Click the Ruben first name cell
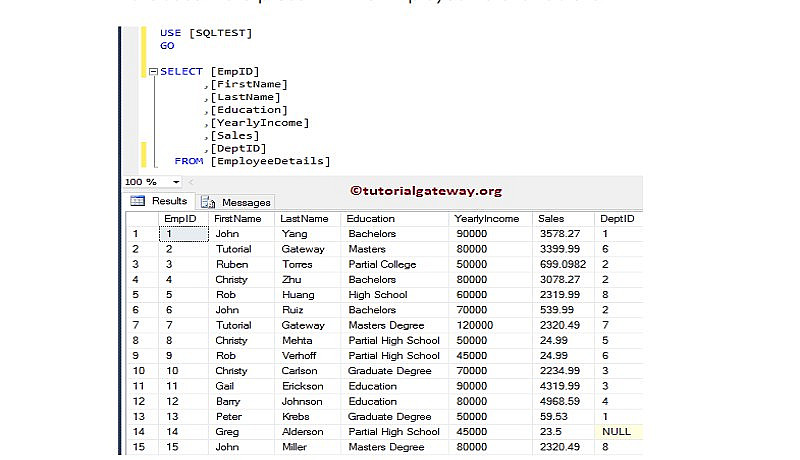 [242, 265]
